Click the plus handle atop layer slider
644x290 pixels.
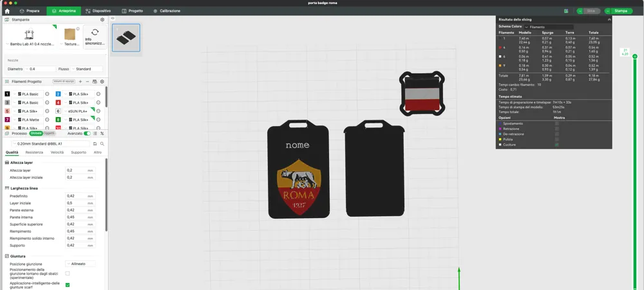click(x=635, y=56)
